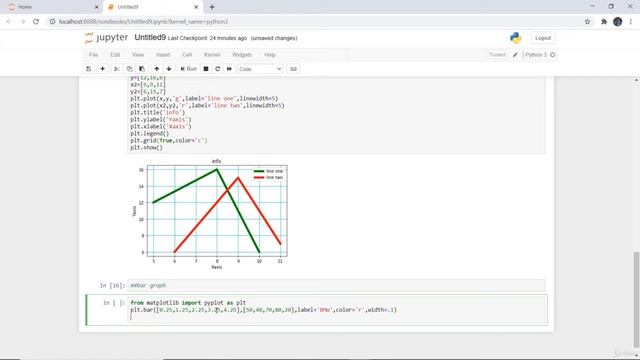Open the Cell menu
The width and height of the screenshot is (640, 360).
click(187, 55)
